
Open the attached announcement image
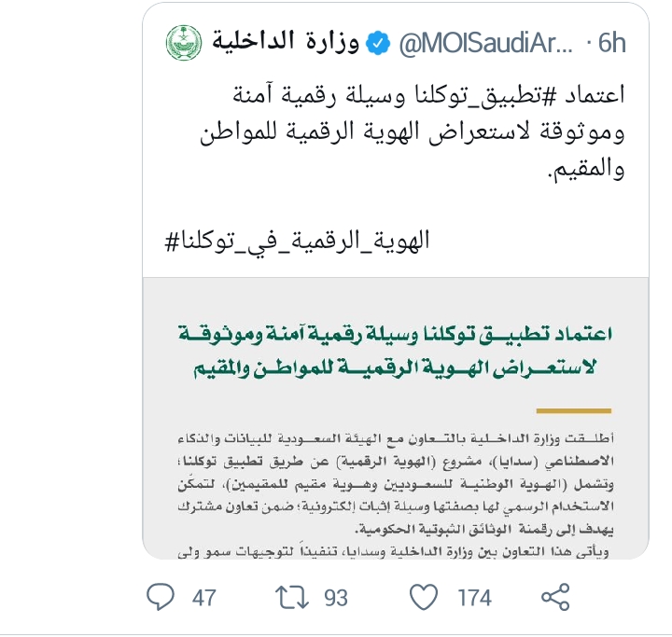[396, 418]
